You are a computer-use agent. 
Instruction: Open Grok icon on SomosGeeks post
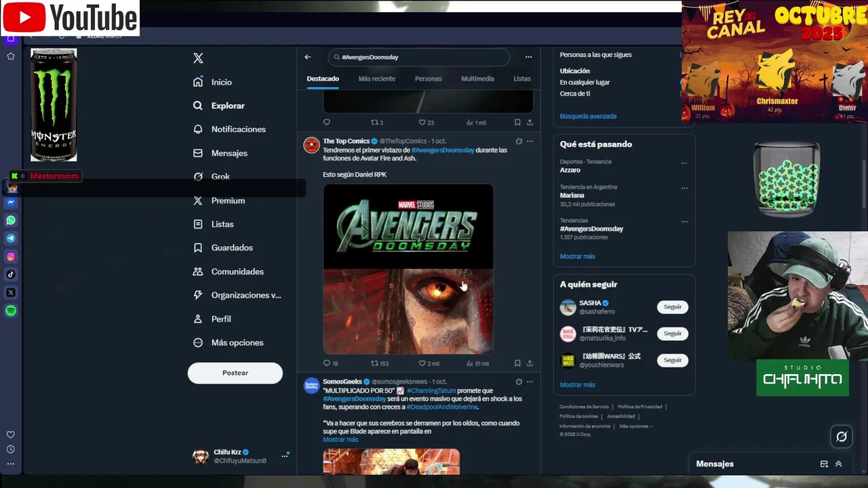(x=519, y=382)
